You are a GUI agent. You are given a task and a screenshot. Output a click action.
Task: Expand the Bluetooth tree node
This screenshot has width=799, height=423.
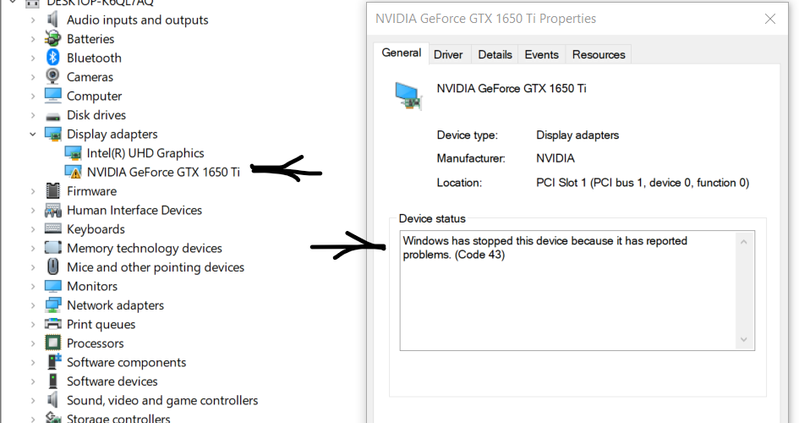(33, 58)
